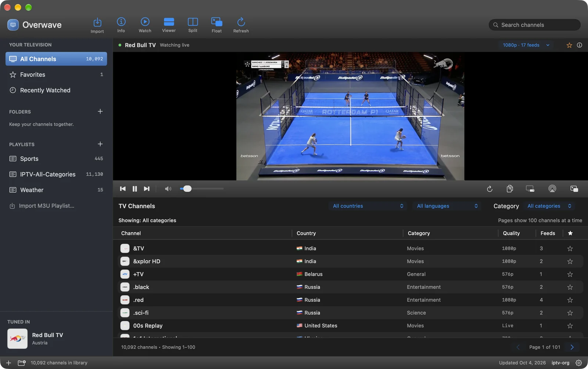Open the All categories dropdown
Viewport: 588px width, 369px height.
[549, 206]
